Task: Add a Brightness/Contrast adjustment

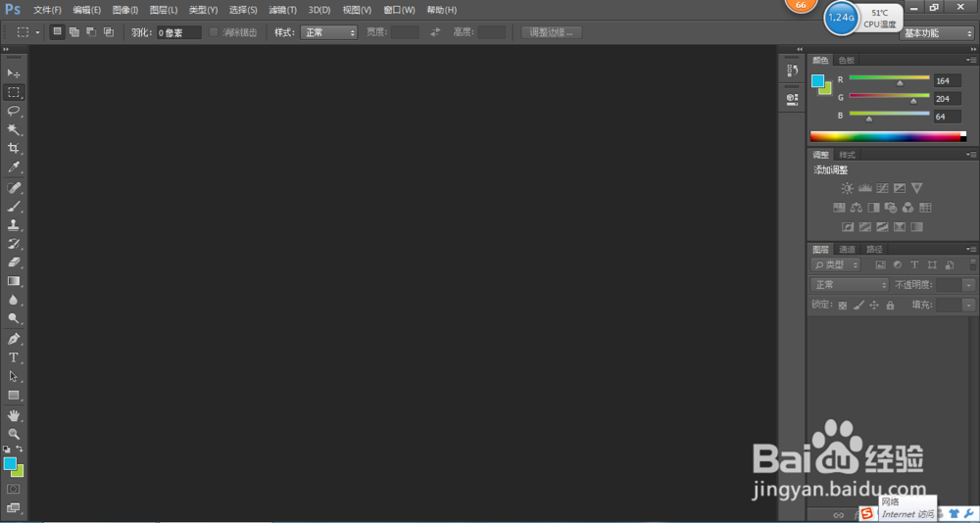Action: coord(847,188)
